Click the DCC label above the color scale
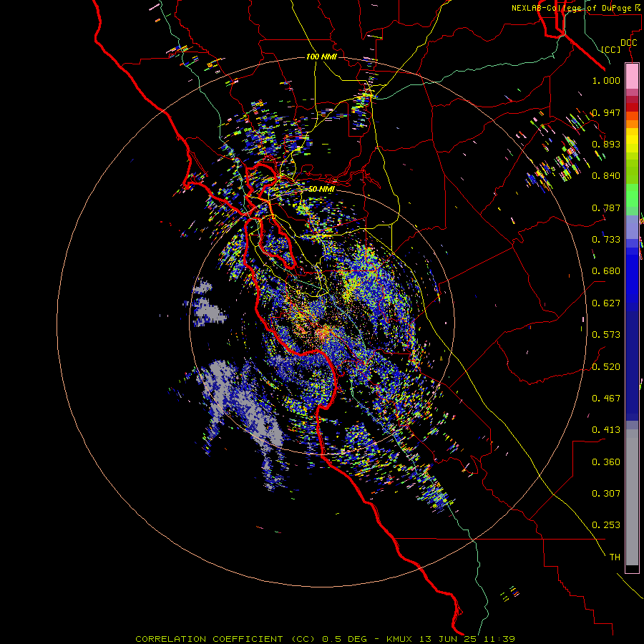The height and width of the screenshot is (644, 644). pos(628,43)
